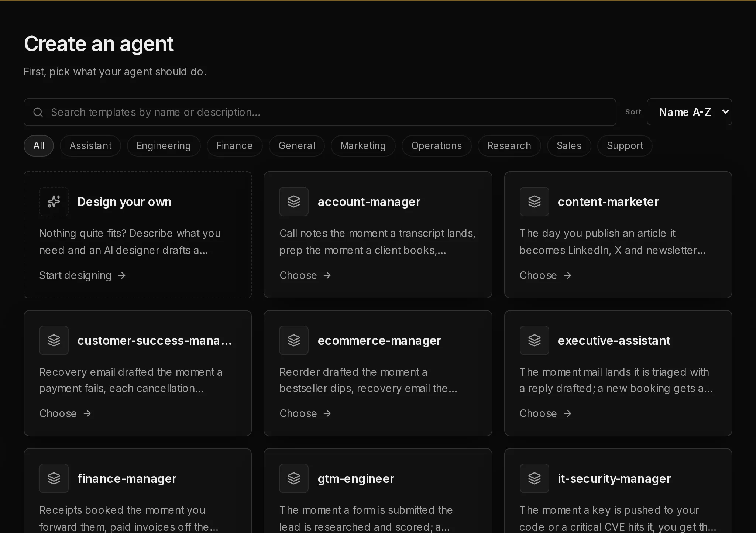Focus the search templates input field
756x533 pixels.
pos(320,112)
